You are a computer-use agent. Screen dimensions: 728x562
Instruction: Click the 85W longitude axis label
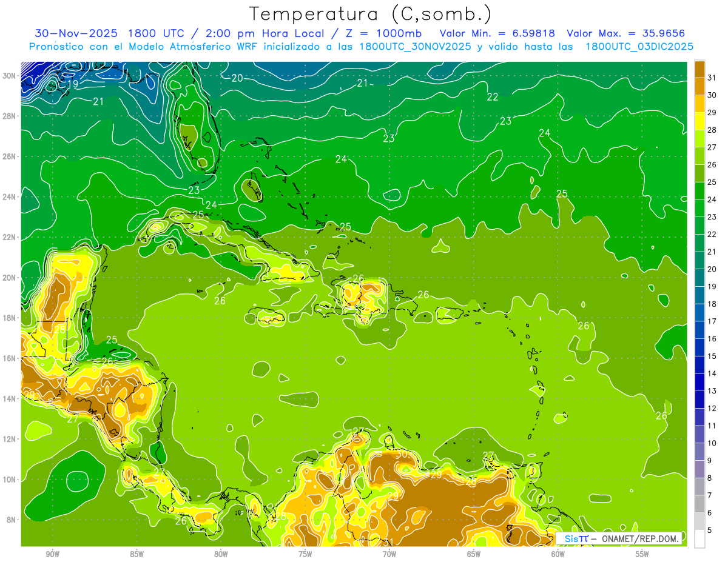pyautogui.click(x=136, y=554)
